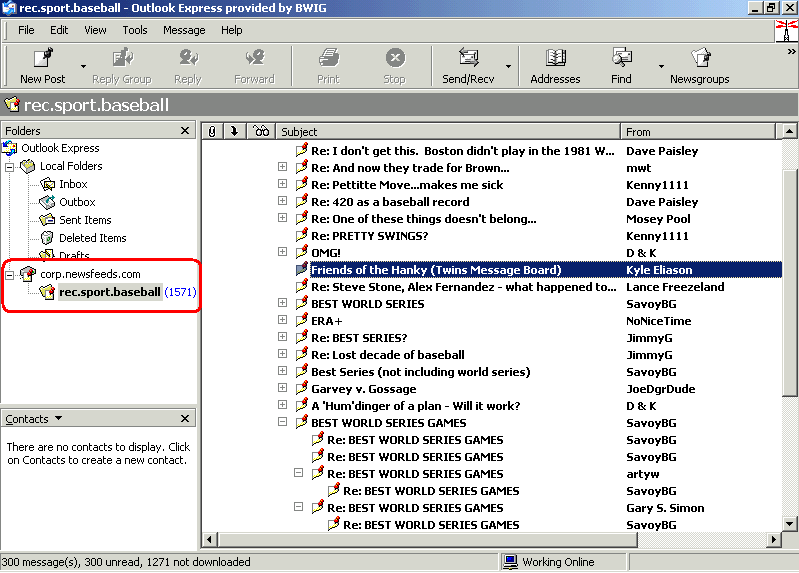Close the Contacts pane
Screen dimensions: 799x573
coord(185,419)
